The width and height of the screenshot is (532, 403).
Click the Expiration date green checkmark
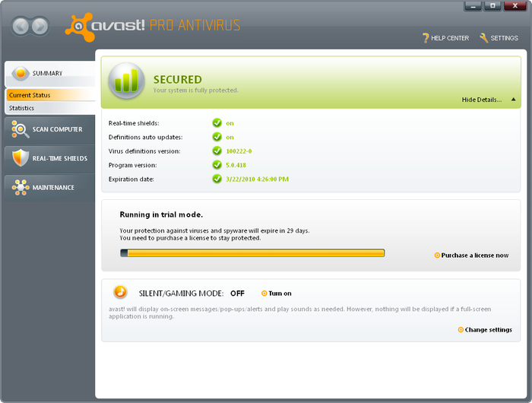[217, 179]
